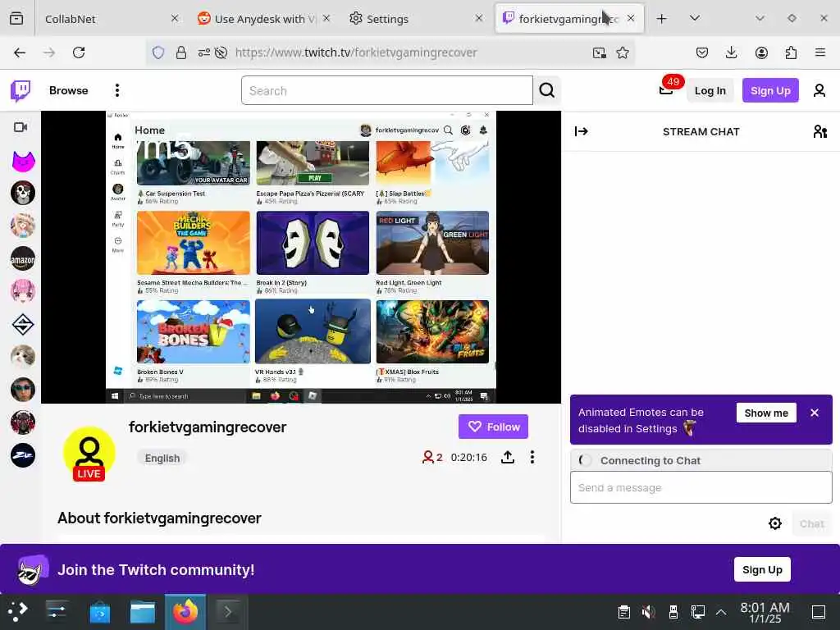Click the tracking protection shield icon
The width and height of the screenshot is (840, 630).
pyautogui.click(x=158, y=52)
